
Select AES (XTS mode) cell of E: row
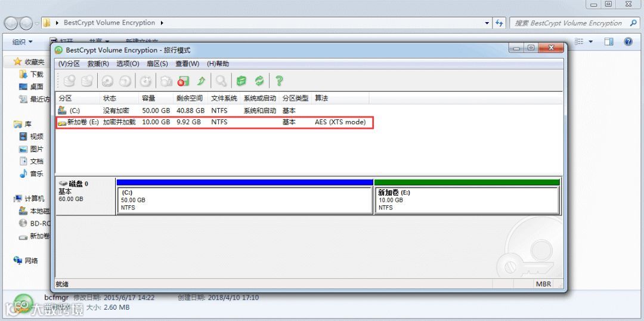tap(340, 122)
